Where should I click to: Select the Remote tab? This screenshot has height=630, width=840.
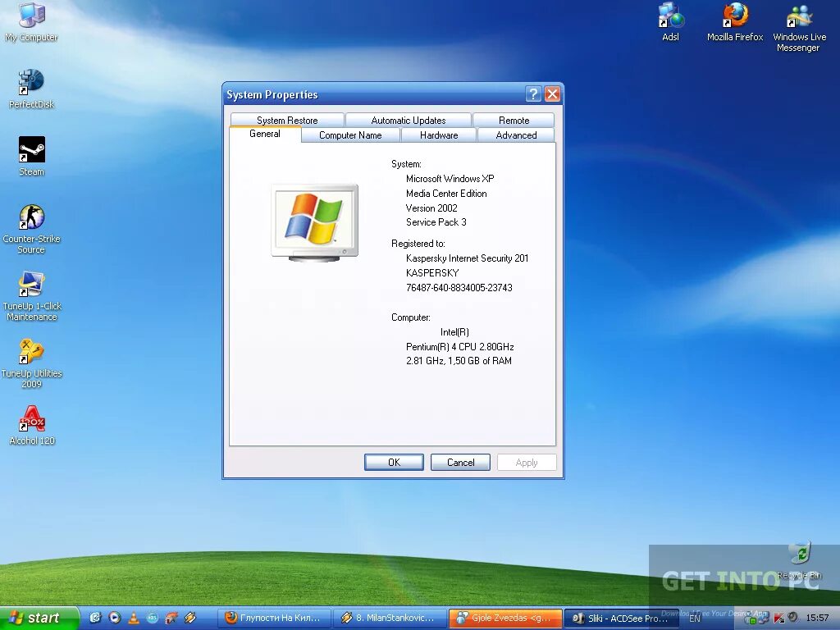point(514,120)
